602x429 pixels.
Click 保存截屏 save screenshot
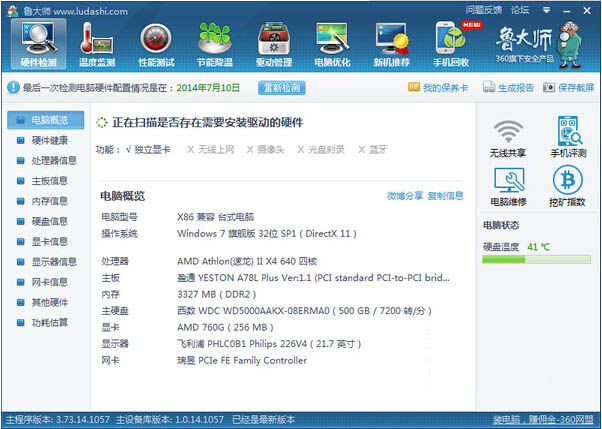568,88
